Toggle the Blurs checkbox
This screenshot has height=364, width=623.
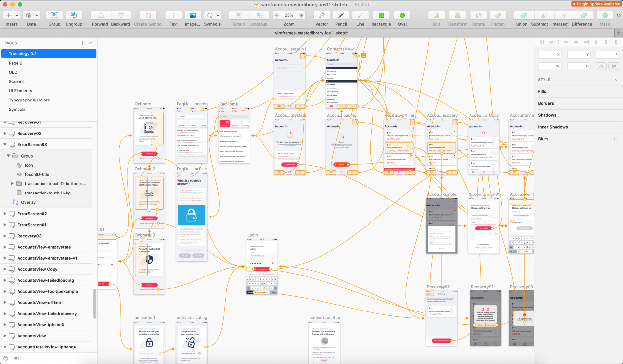(616, 139)
